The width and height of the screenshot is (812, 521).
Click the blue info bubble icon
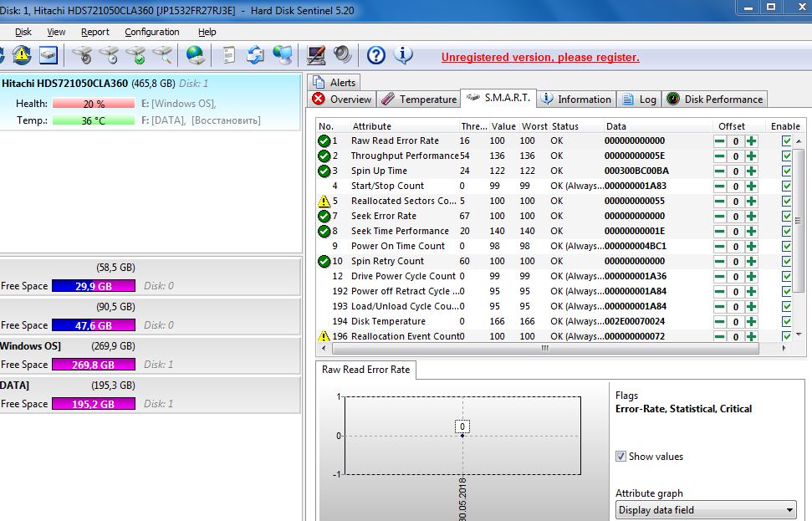point(403,55)
